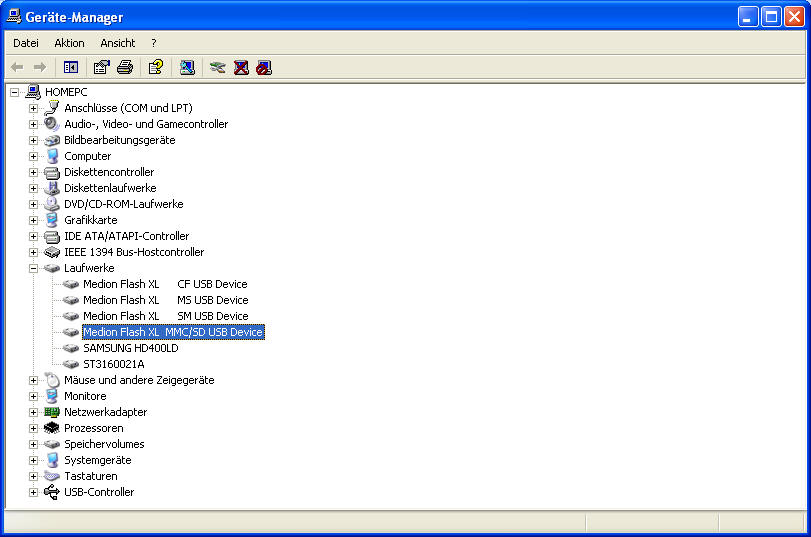The height and width of the screenshot is (537, 811).
Task: Click the update driver toolbar icon
Action: pyautogui.click(x=218, y=67)
